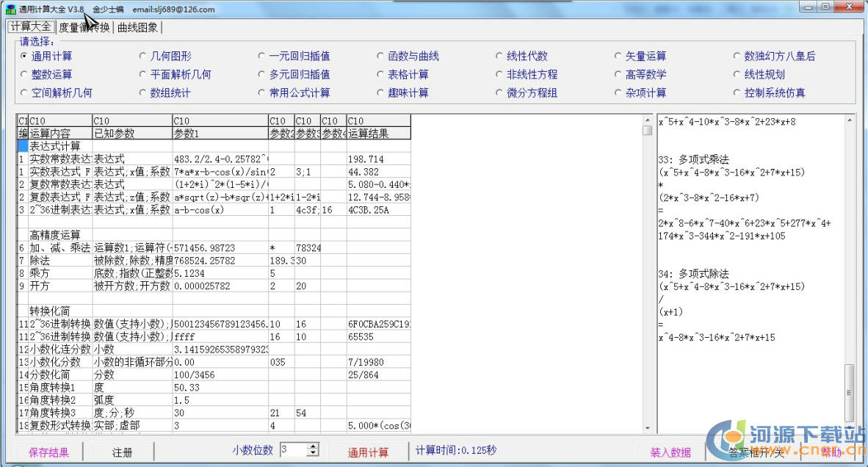Viewport: 868px width, 467px height.
Task: Run the 通用计算 button
Action: pyautogui.click(x=368, y=452)
